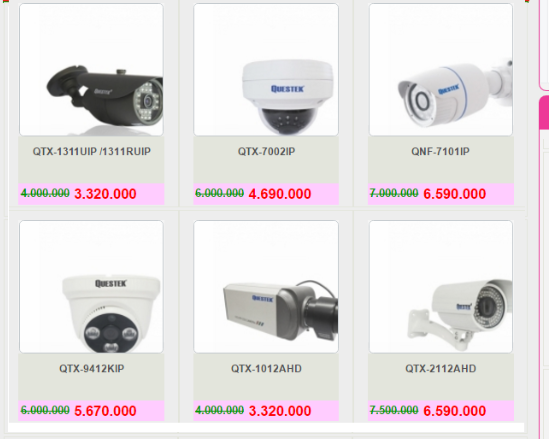Select QNF-7101IP's 6.590.000 sale price
The width and height of the screenshot is (549, 439).
[x=454, y=194]
